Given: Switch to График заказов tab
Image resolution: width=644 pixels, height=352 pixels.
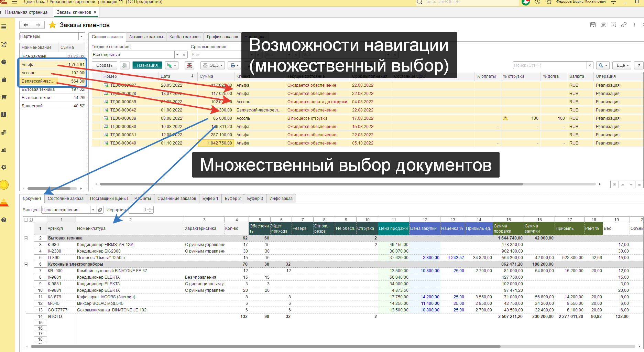Looking at the screenshot, I should pos(222,37).
